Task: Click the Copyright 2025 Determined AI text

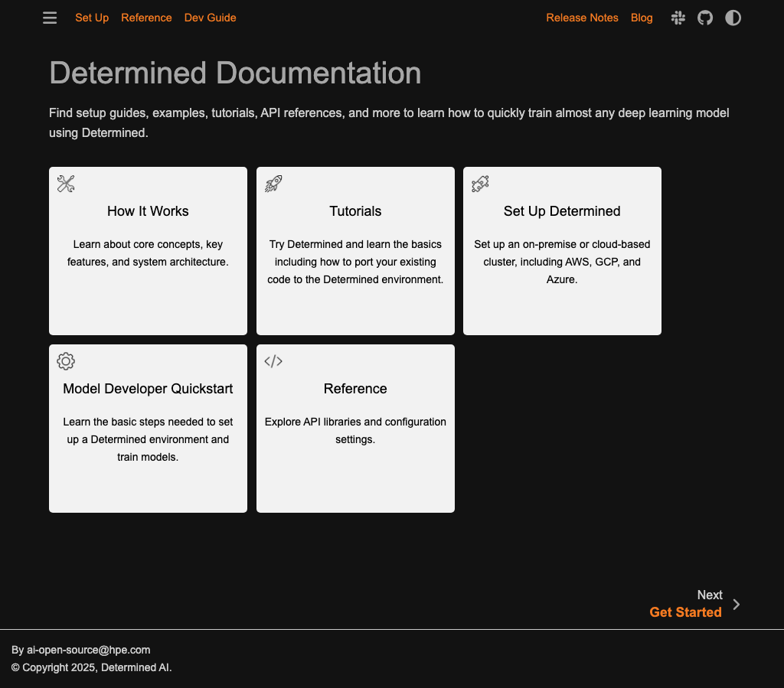Action: click(x=92, y=667)
